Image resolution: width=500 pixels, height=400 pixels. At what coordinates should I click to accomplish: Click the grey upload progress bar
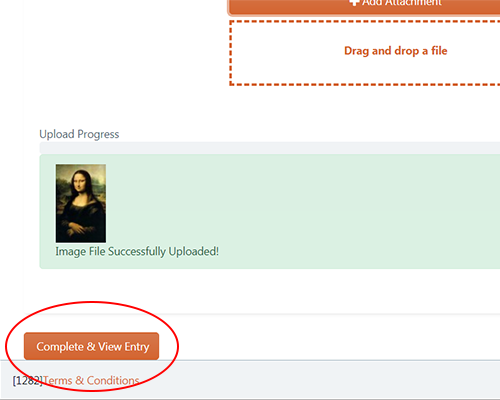click(270, 147)
